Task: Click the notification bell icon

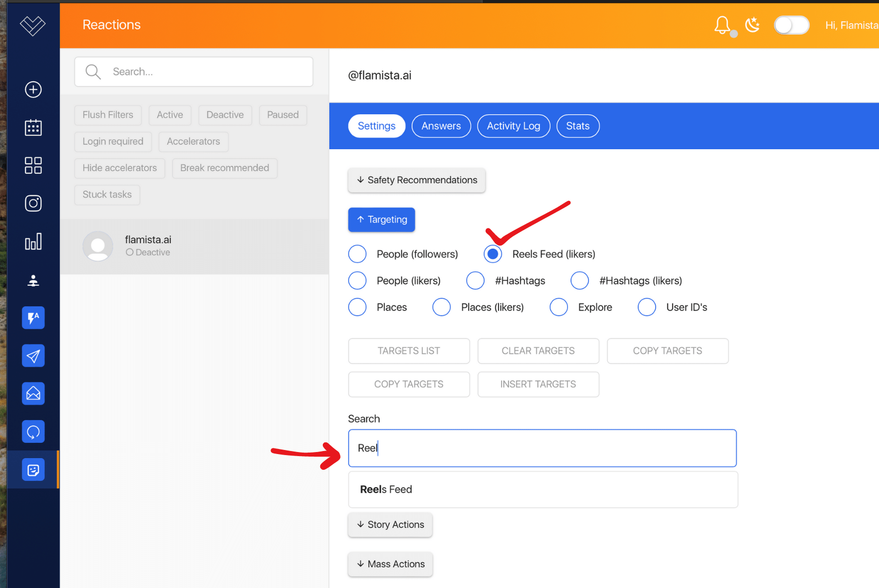Action: tap(722, 25)
